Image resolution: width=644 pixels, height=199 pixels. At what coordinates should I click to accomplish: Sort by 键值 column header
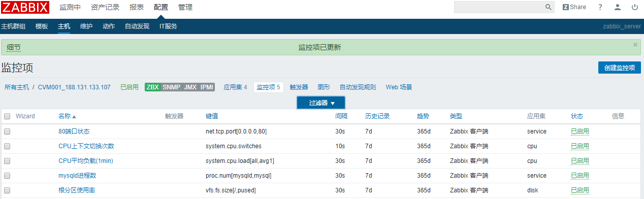click(x=212, y=116)
